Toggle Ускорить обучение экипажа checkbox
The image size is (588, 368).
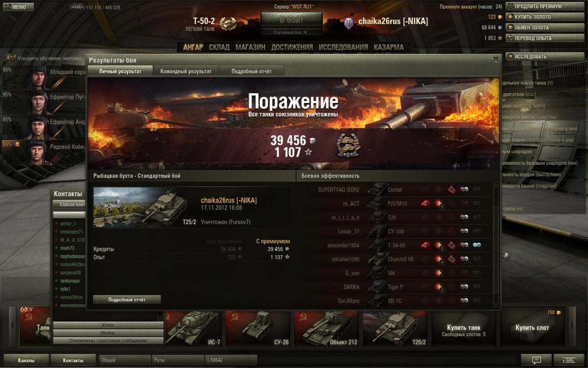click(x=13, y=58)
